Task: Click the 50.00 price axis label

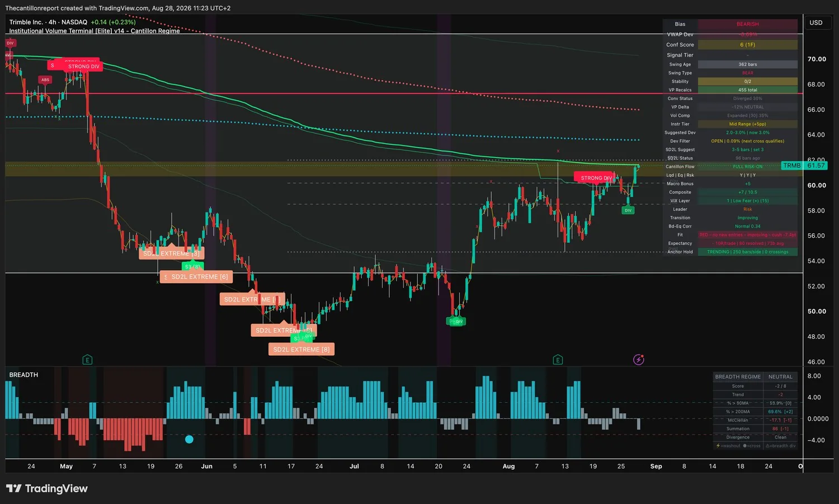Action: point(817,312)
